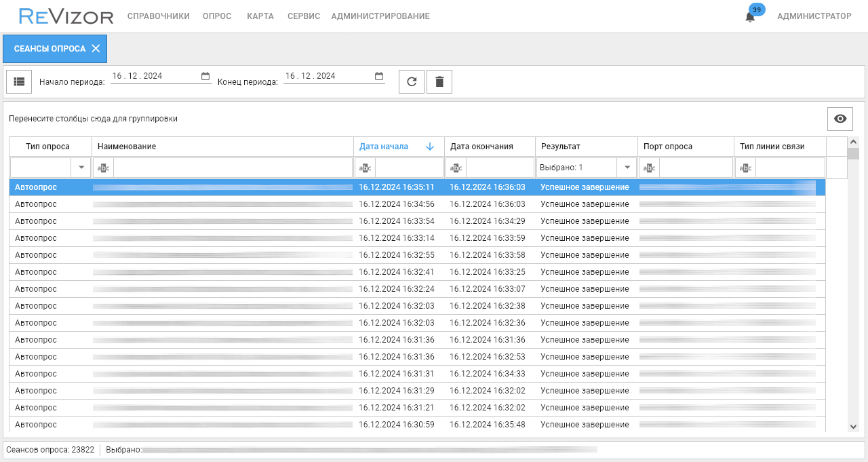
Task: Select the start time cell 16.12.2024 16:34:56
Action: tap(397, 204)
